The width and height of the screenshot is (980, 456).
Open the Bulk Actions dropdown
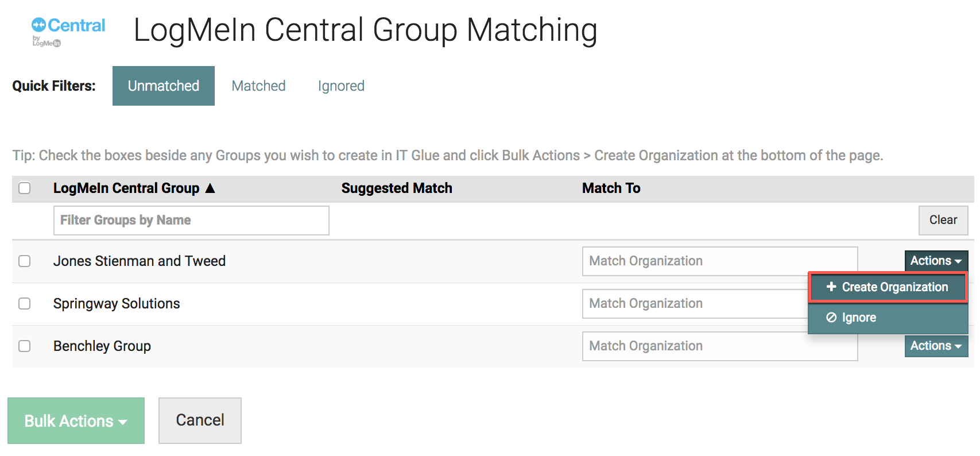[75, 421]
